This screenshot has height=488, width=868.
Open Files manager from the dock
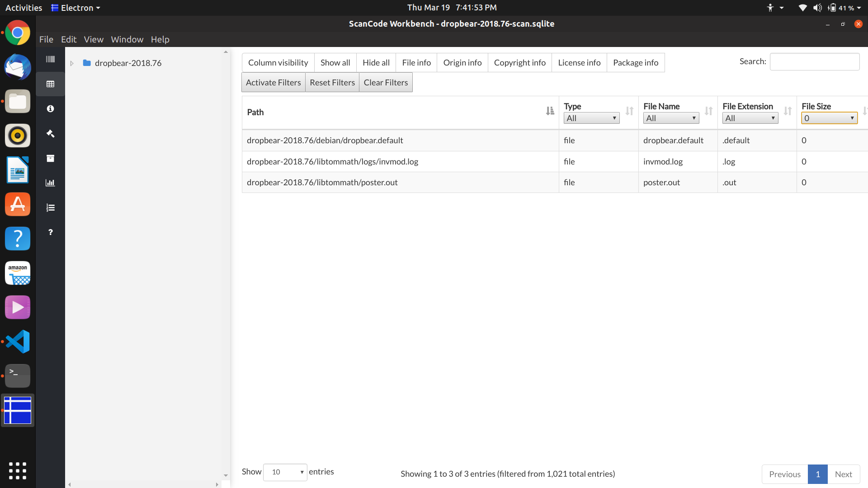pos(18,101)
